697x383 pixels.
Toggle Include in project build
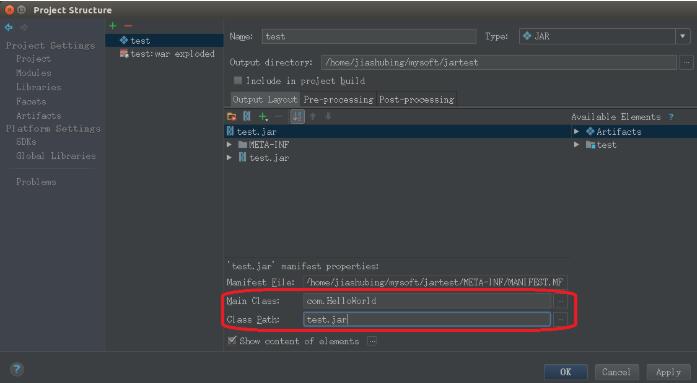coord(238,80)
